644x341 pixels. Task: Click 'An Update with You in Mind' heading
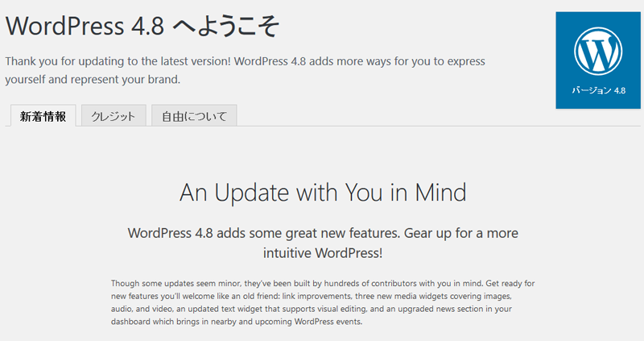click(x=323, y=193)
